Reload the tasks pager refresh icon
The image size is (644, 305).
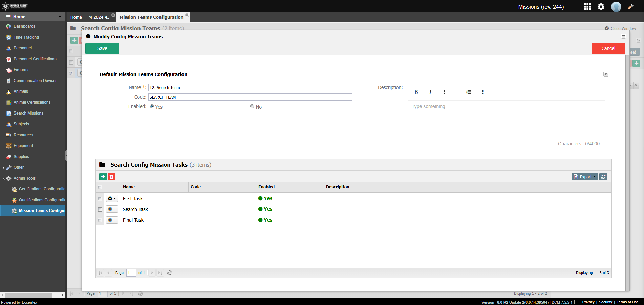click(x=170, y=273)
